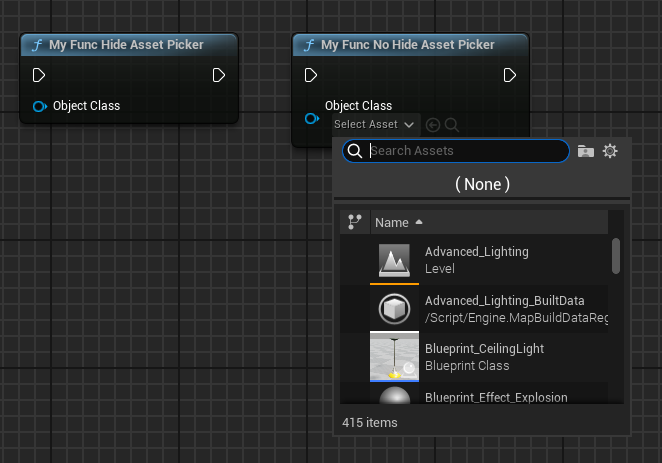Click the asset list vertical scrollbar
The height and width of the screenshot is (463, 662).
(x=616, y=255)
